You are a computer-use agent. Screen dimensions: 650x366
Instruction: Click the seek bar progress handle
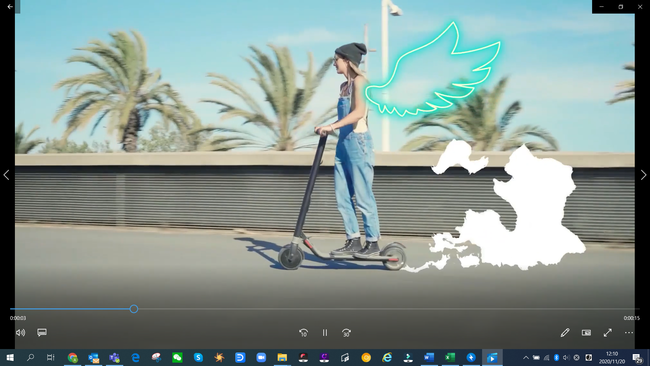coord(133,309)
